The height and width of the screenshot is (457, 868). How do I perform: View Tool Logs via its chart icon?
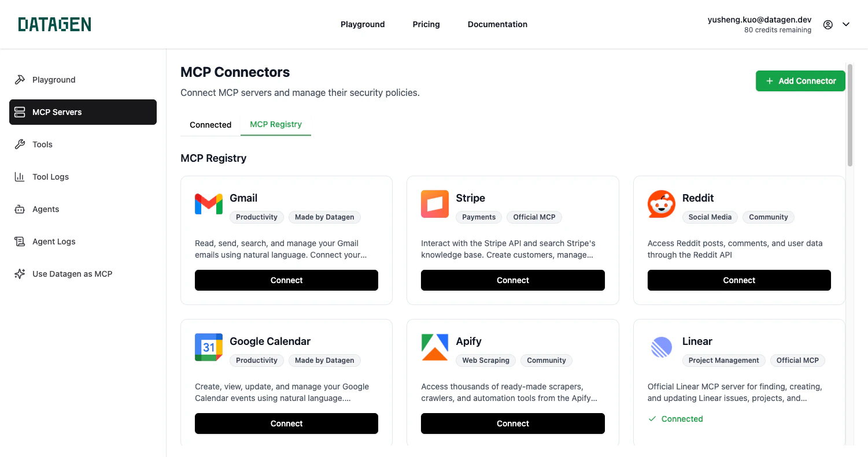[x=20, y=176]
